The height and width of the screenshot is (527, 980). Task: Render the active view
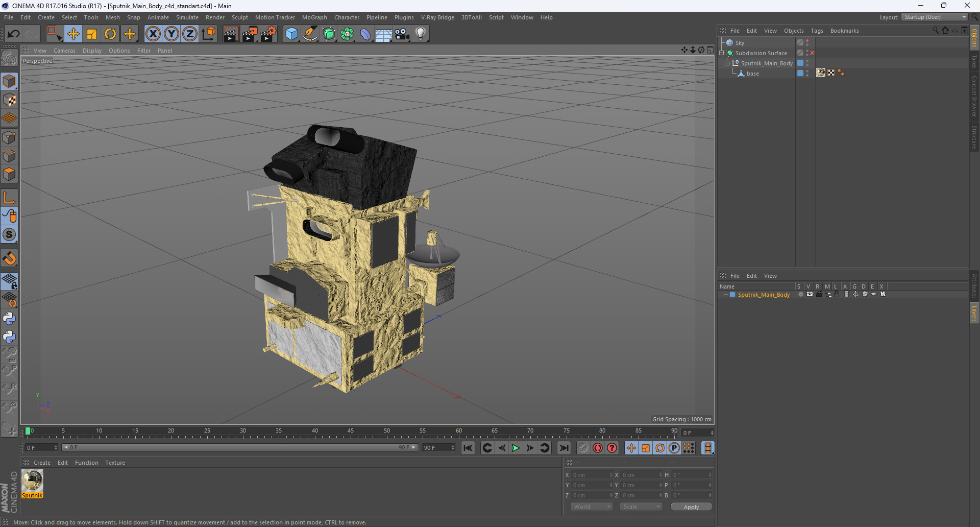pyautogui.click(x=231, y=34)
